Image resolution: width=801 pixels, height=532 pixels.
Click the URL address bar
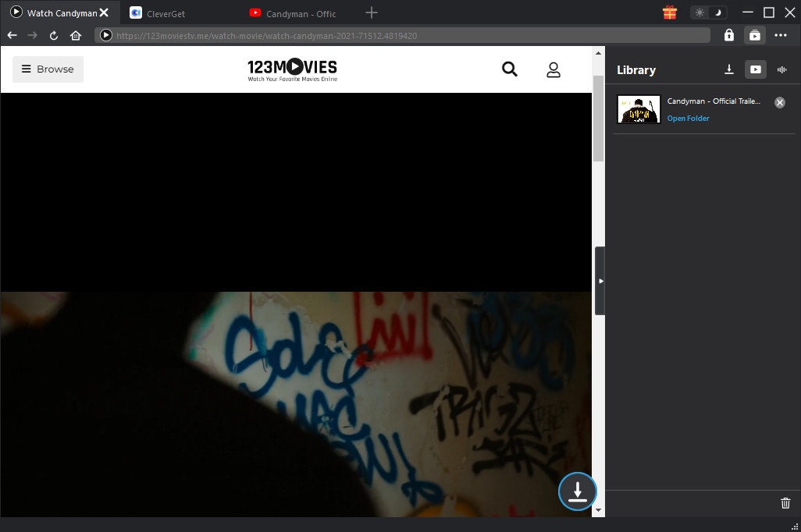coord(406,35)
